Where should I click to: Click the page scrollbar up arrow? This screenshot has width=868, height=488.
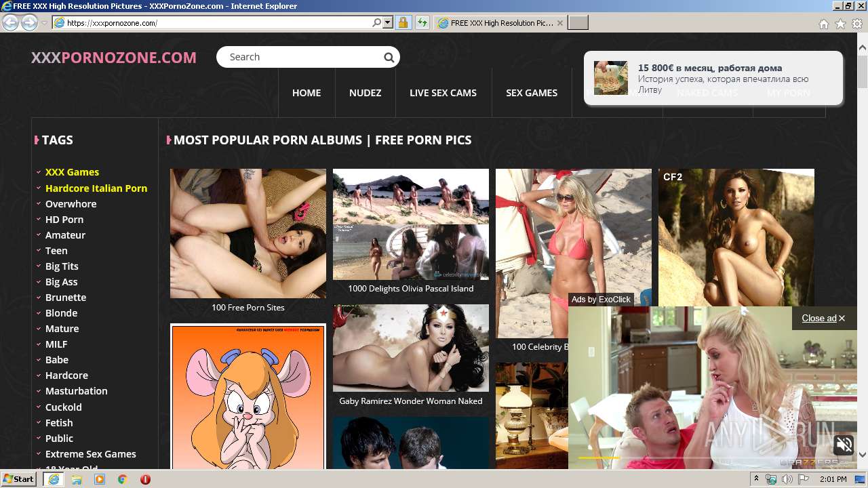click(x=863, y=47)
